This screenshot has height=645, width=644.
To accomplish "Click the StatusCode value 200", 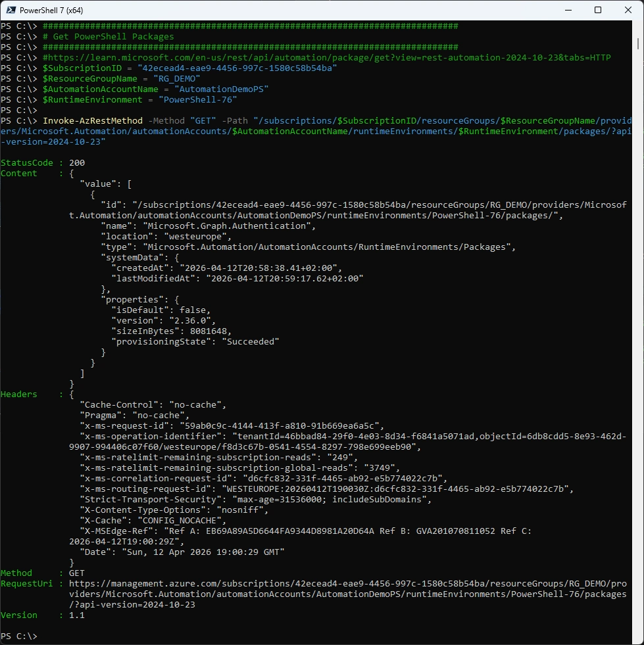I will 77,162.
